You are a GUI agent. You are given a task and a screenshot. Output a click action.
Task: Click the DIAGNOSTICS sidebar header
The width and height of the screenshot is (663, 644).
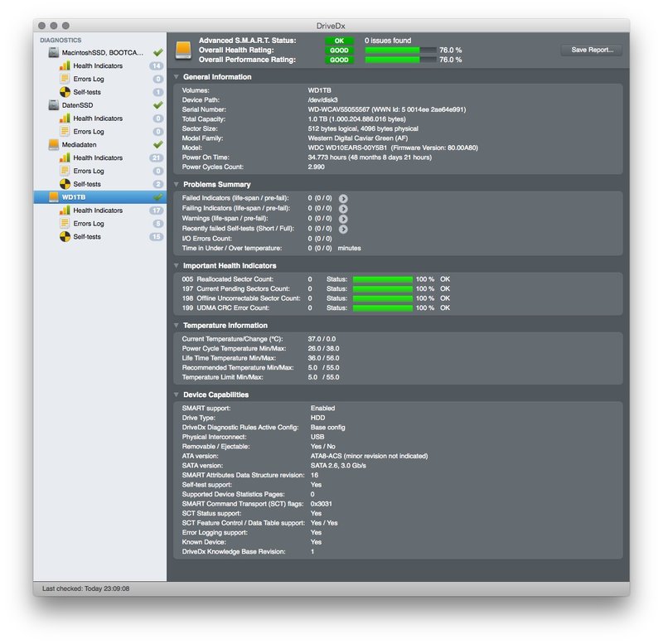point(60,40)
